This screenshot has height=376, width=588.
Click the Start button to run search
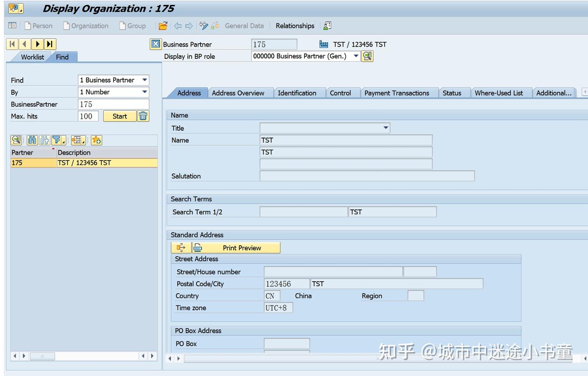pyautogui.click(x=119, y=116)
